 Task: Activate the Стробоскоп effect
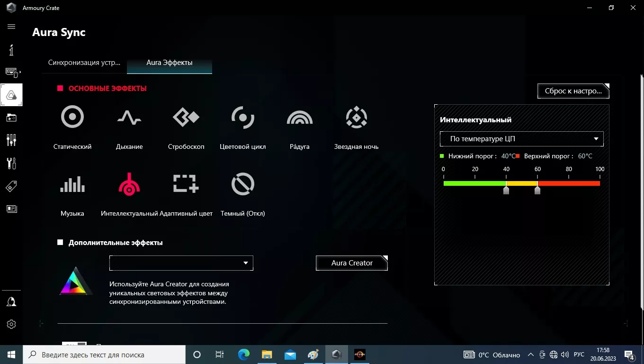tap(186, 127)
